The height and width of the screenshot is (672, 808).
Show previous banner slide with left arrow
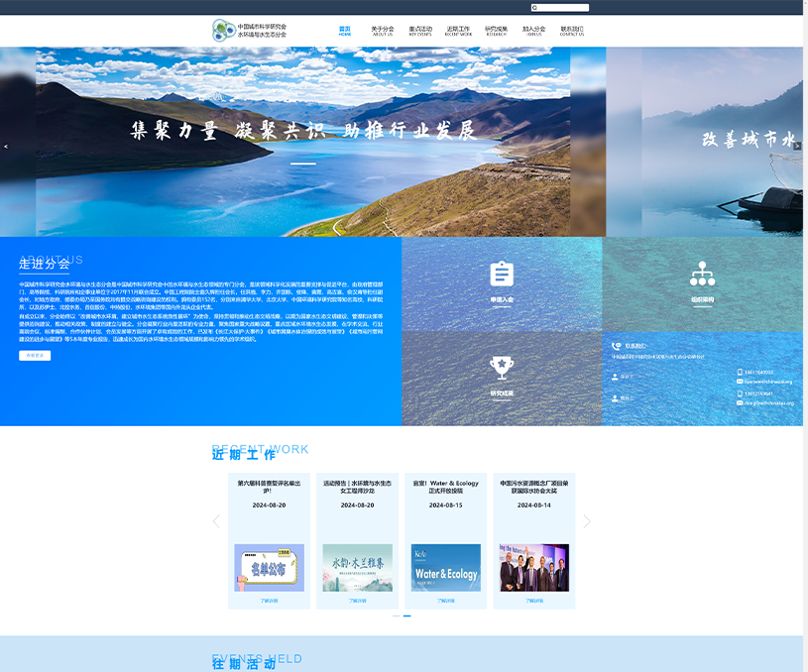pyautogui.click(x=6, y=146)
